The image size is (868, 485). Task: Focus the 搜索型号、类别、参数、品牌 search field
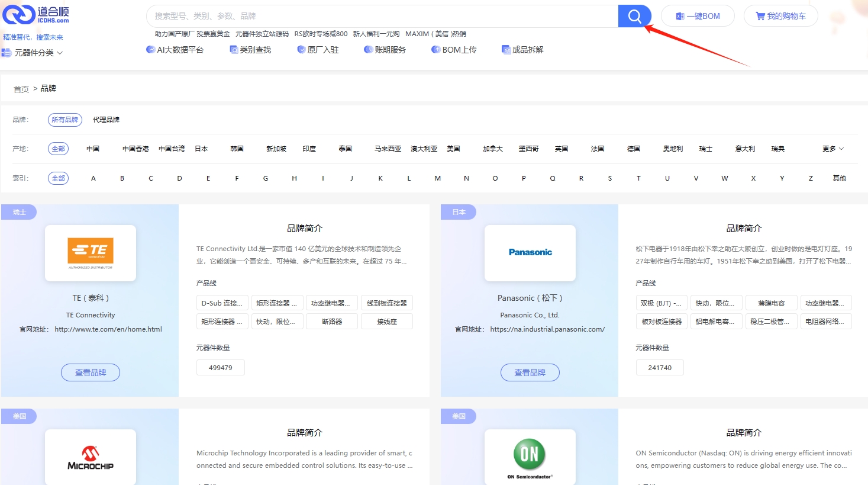point(382,16)
